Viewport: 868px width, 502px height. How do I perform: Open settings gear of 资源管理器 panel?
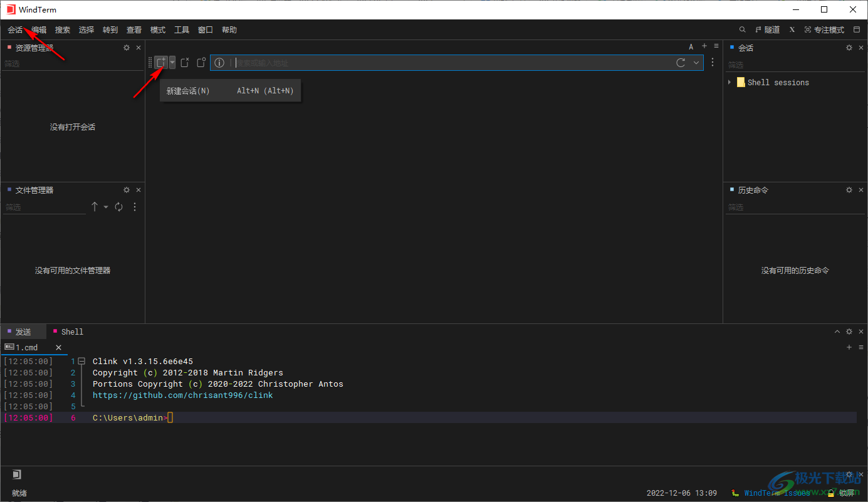pyautogui.click(x=127, y=48)
